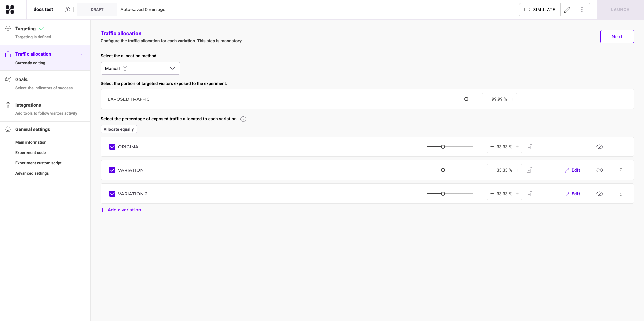Expand the app logo dropdown chevron

19,10
